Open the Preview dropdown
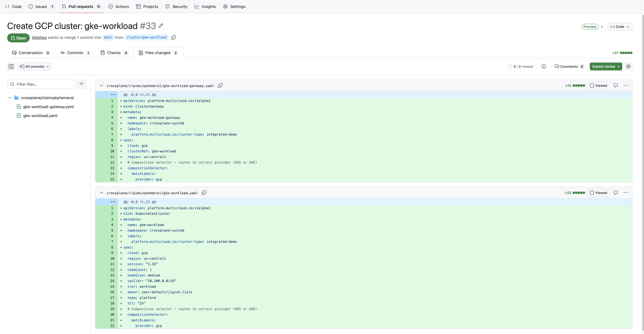This screenshot has height=334, width=644. coord(592,26)
